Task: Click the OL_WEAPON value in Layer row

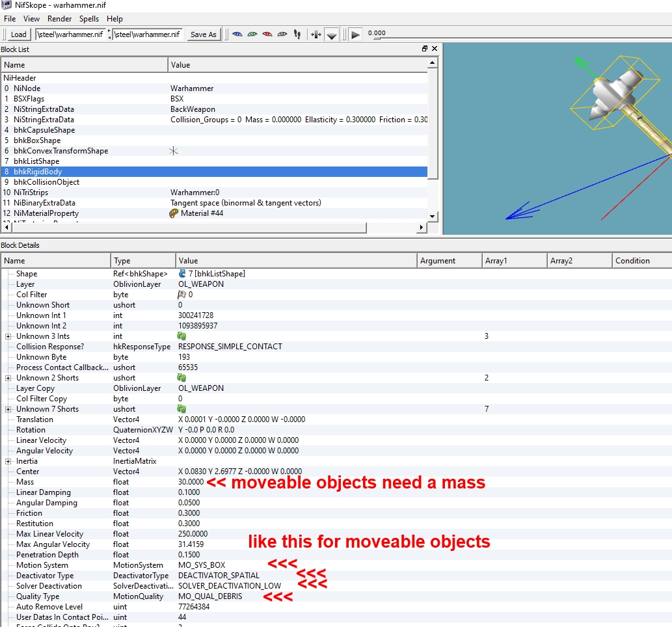Action: tap(201, 284)
